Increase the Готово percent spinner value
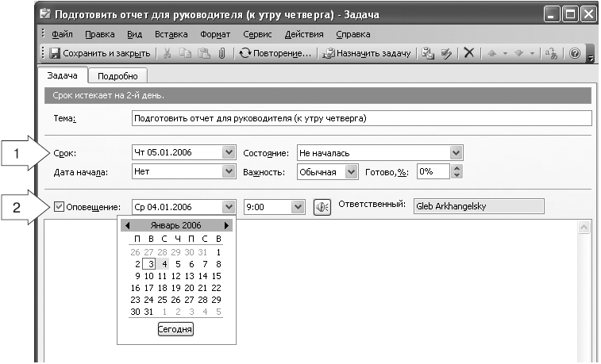This screenshot has width=601, height=364. click(x=457, y=167)
